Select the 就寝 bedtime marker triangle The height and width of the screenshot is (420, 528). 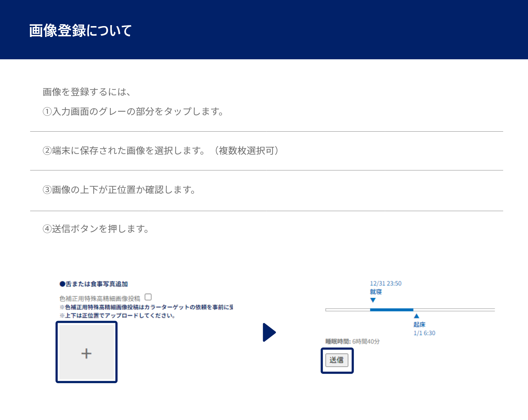coord(373,300)
